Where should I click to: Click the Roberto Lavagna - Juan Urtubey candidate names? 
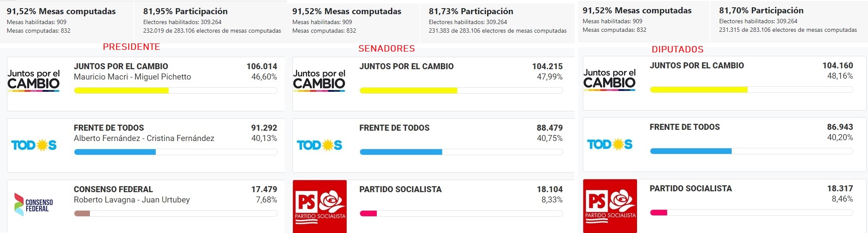132,200
